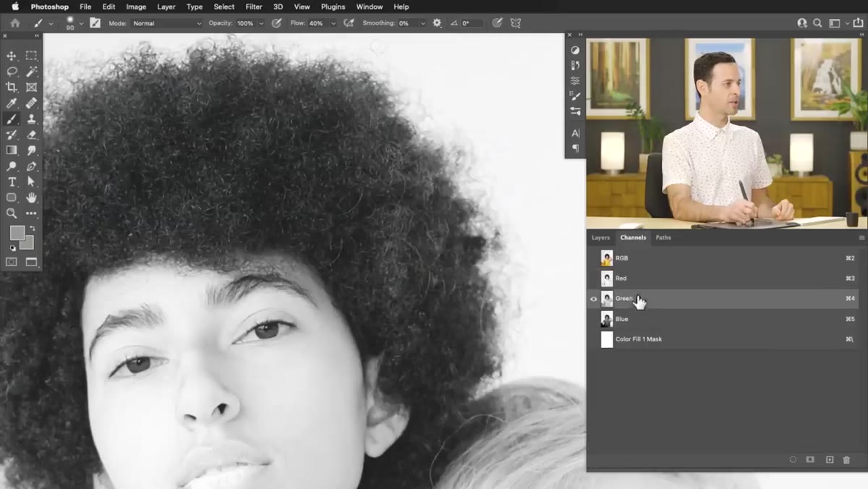Toggle Quick Mask mode
The image size is (868, 489).
click(12, 262)
